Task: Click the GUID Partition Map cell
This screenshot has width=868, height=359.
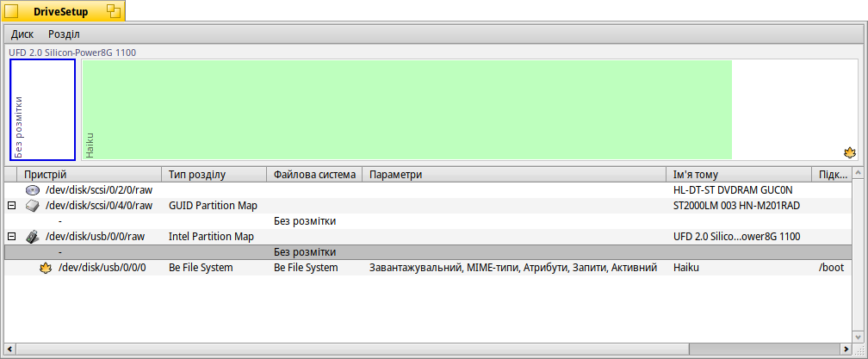Action: (214, 206)
